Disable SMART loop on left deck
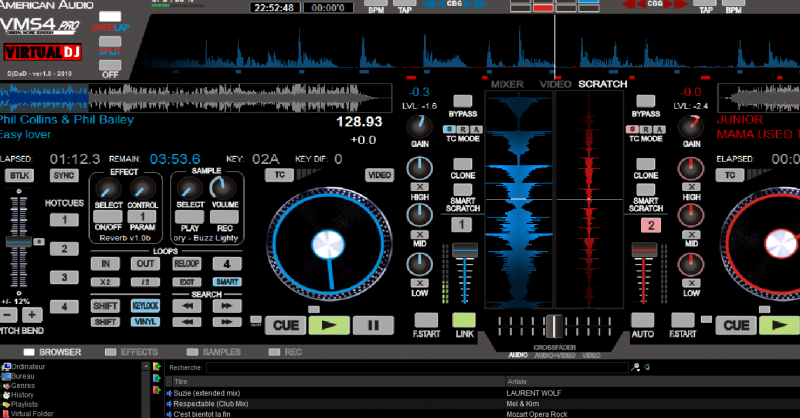The height and width of the screenshot is (418, 800). (x=227, y=283)
